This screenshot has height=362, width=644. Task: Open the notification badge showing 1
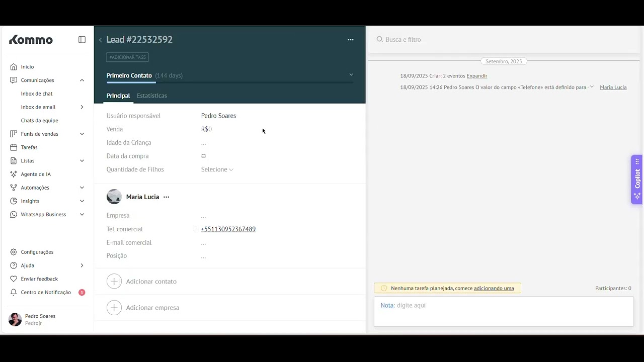pos(82,292)
